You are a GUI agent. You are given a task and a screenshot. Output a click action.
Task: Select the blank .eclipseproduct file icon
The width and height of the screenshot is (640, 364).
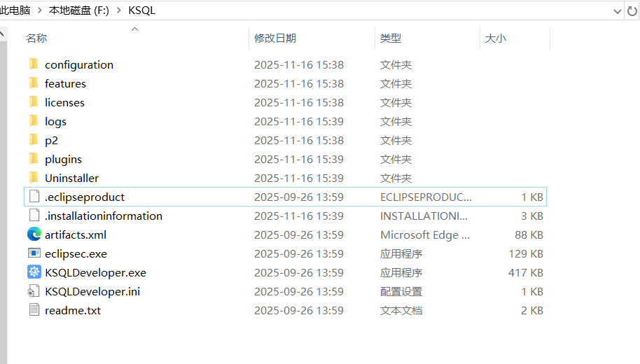click(x=34, y=197)
